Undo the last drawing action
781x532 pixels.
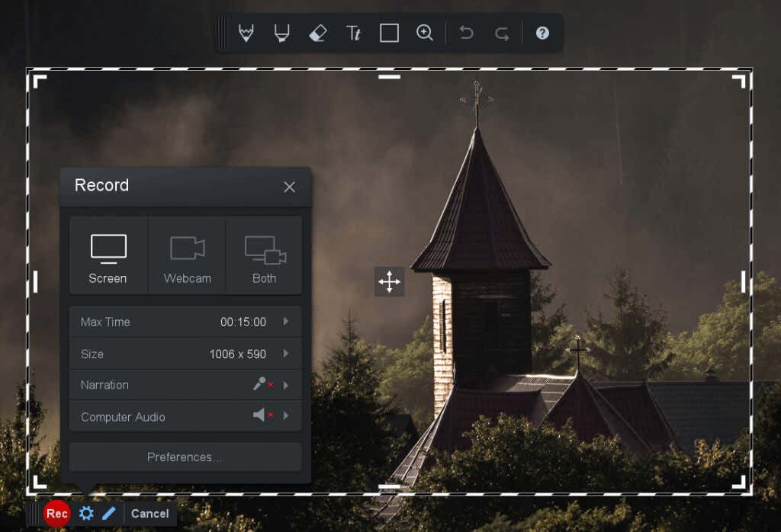point(466,33)
